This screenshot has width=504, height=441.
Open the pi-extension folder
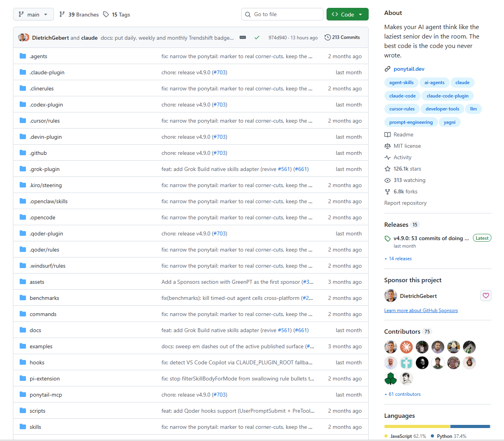click(x=45, y=379)
